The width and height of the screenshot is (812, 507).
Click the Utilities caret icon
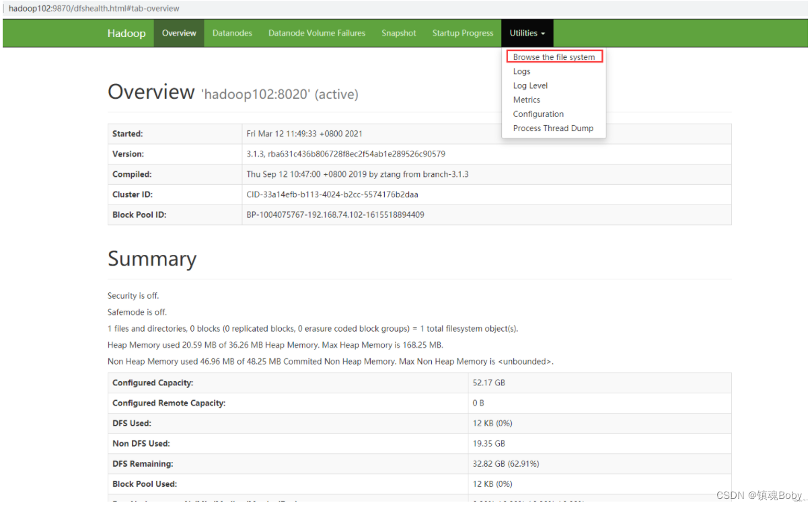(544, 33)
